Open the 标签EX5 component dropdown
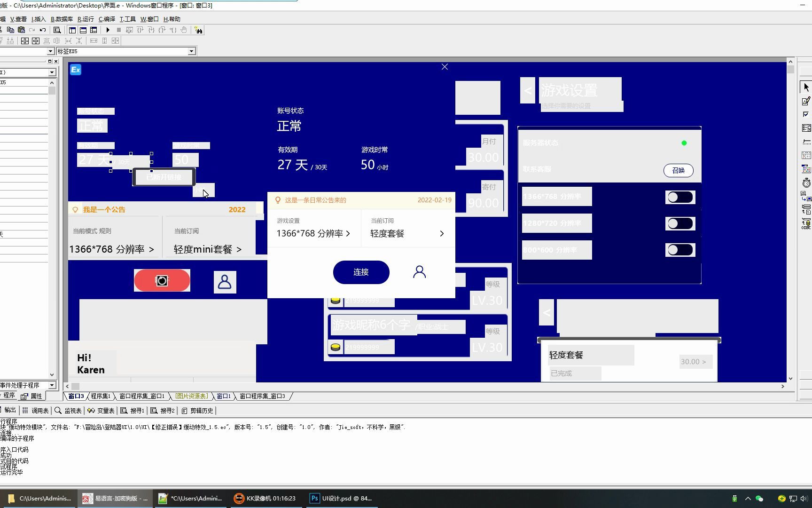Image resolution: width=812 pixels, height=508 pixels. [x=191, y=51]
